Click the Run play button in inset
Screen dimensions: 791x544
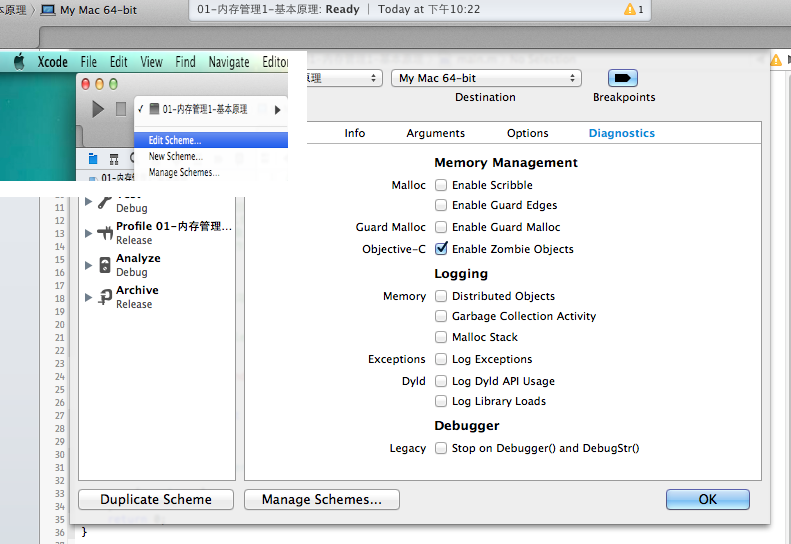click(x=98, y=109)
